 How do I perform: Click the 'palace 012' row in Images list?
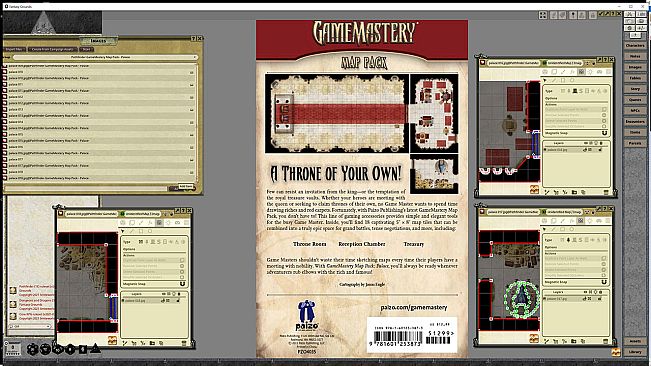(100, 97)
